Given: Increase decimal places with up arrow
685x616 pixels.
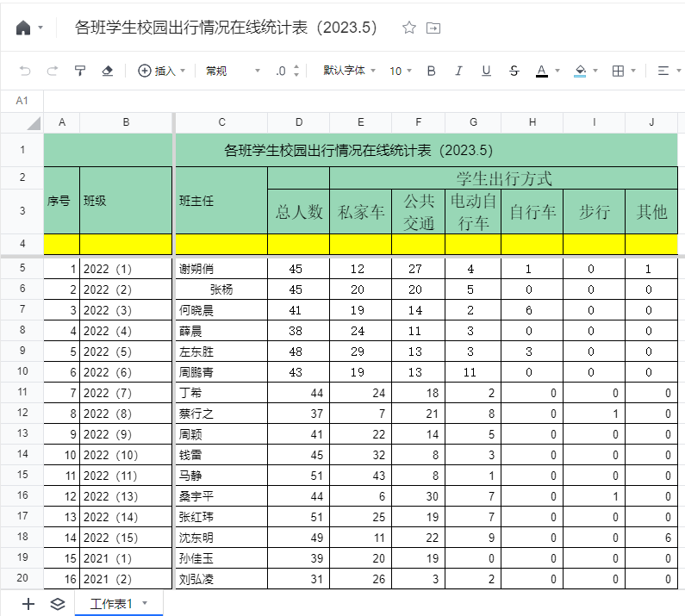Looking at the screenshot, I should (x=296, y=67).
